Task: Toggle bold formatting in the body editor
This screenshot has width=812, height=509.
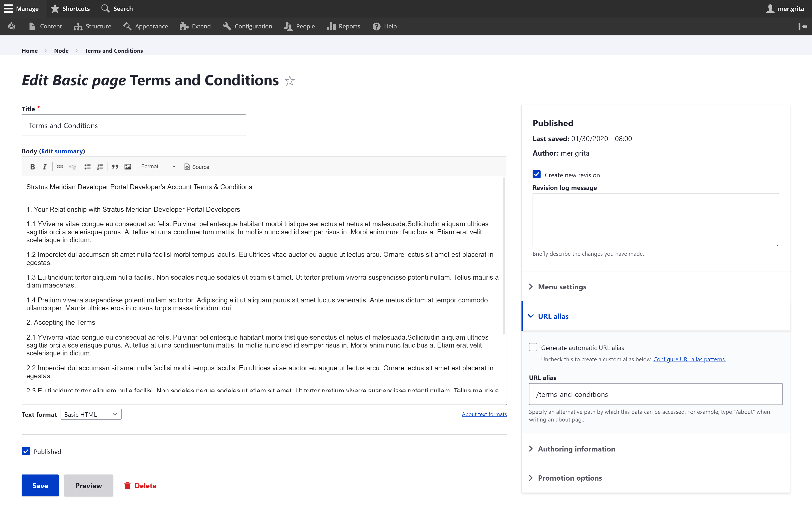Action: (x=33, y=166)
